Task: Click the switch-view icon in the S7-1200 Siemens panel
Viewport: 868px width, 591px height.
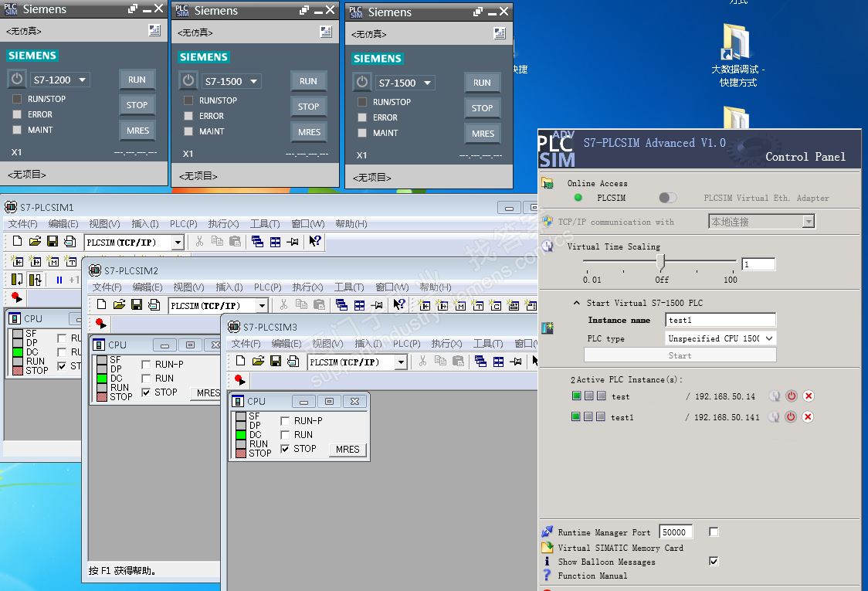Action: tap(154, 30)
